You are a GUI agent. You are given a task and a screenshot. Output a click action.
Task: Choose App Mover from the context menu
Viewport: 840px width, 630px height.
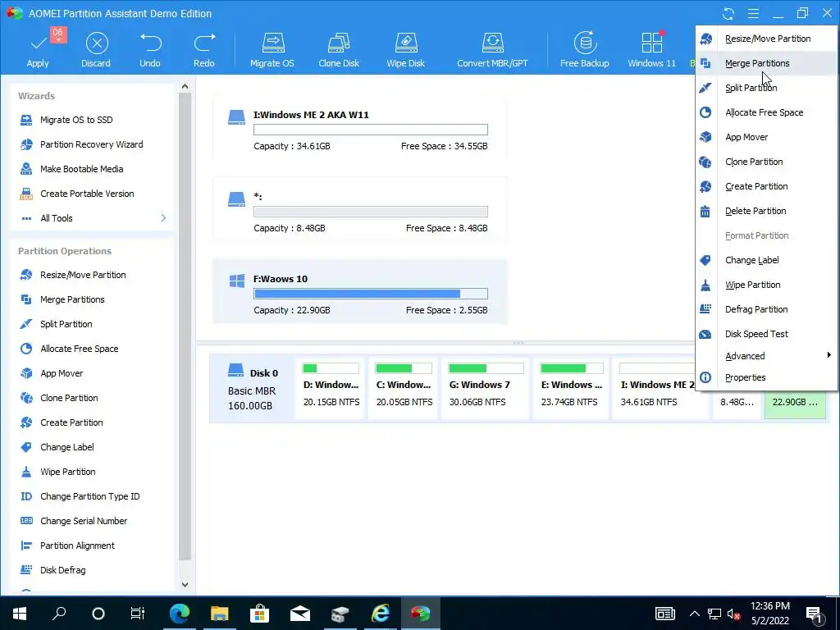coord(767,137)
